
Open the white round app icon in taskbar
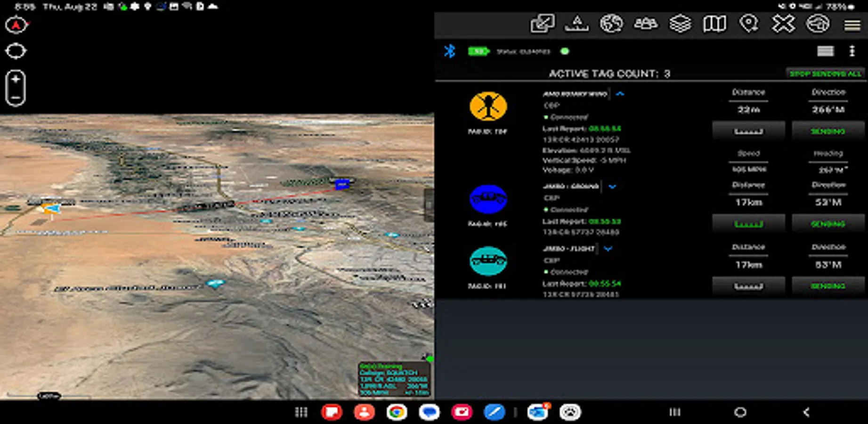click(570, 412)
